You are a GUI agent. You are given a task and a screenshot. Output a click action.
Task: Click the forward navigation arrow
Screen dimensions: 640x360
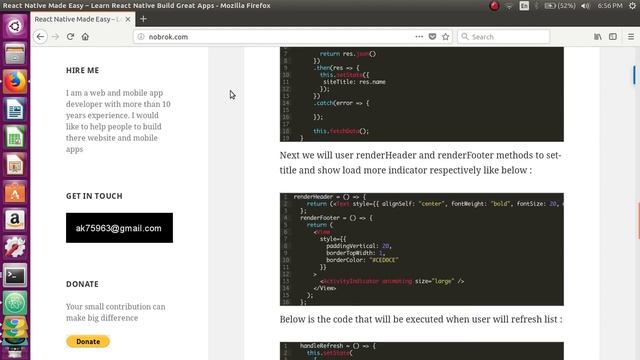point(56,37)
